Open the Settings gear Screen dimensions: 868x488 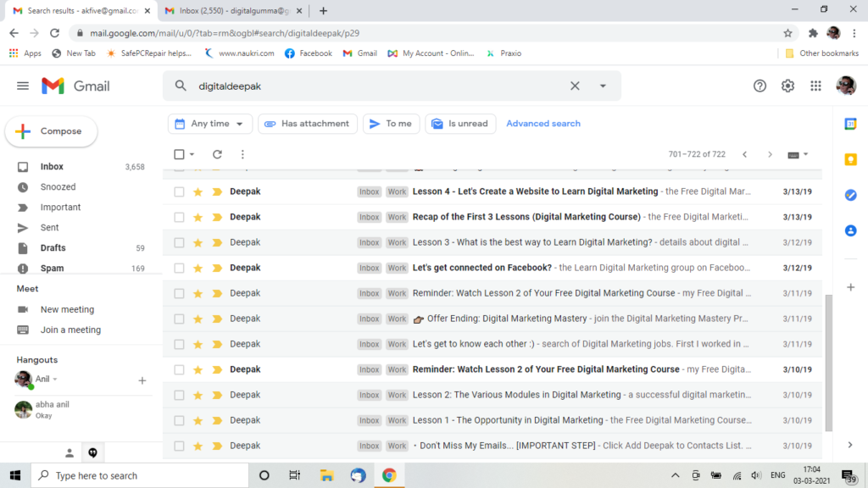787,86
